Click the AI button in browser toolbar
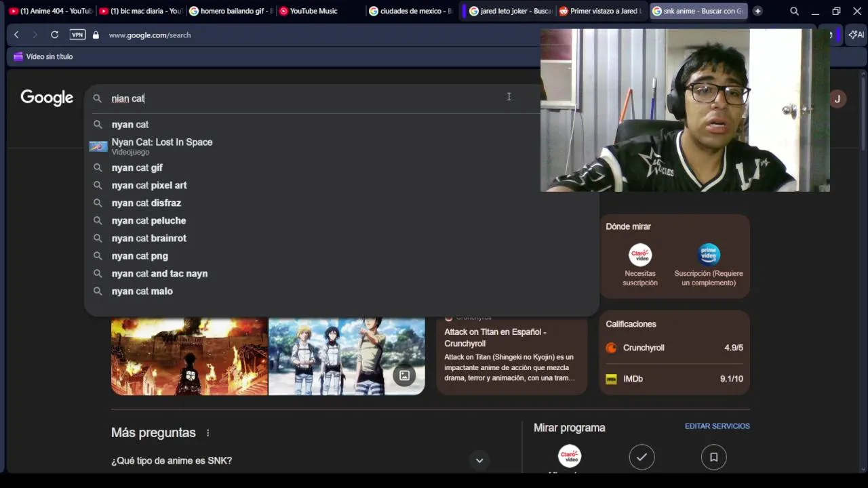The height and width of the screenshot is (488, 868). [856, 35]
